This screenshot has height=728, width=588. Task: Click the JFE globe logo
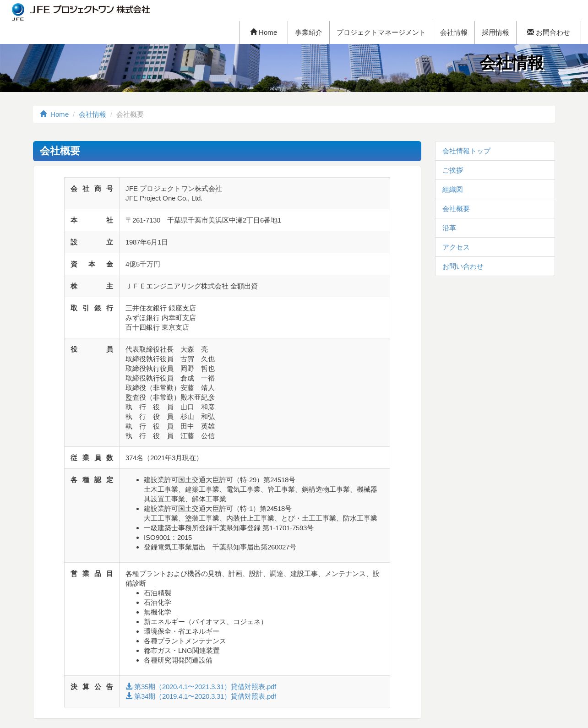[x=18, y=12]
